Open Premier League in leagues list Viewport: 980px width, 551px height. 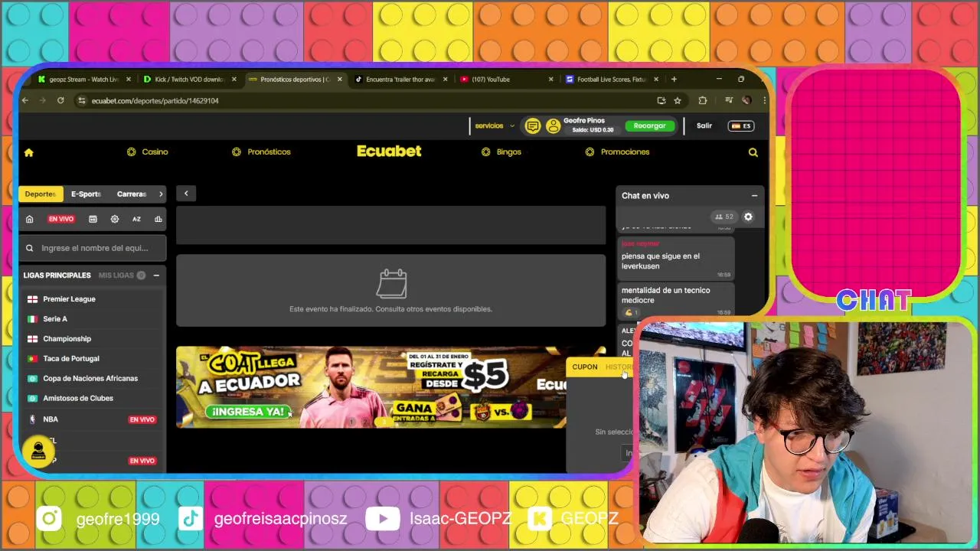pyautogui.click(x=92, y=299)
